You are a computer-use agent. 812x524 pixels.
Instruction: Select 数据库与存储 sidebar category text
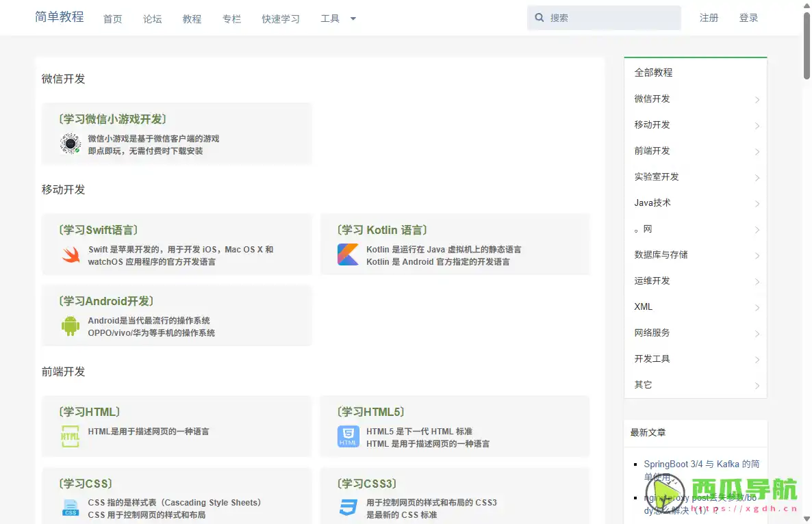coord(661,254)
